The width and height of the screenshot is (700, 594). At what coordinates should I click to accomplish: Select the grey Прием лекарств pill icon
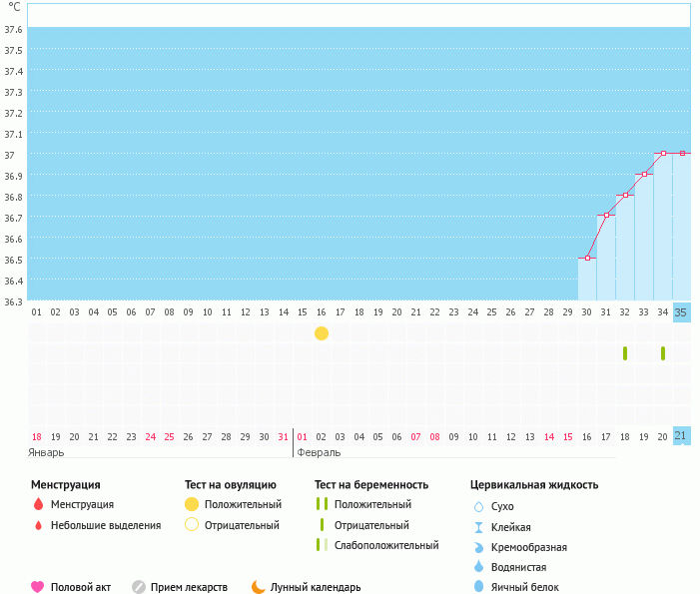tap(139, 587)
